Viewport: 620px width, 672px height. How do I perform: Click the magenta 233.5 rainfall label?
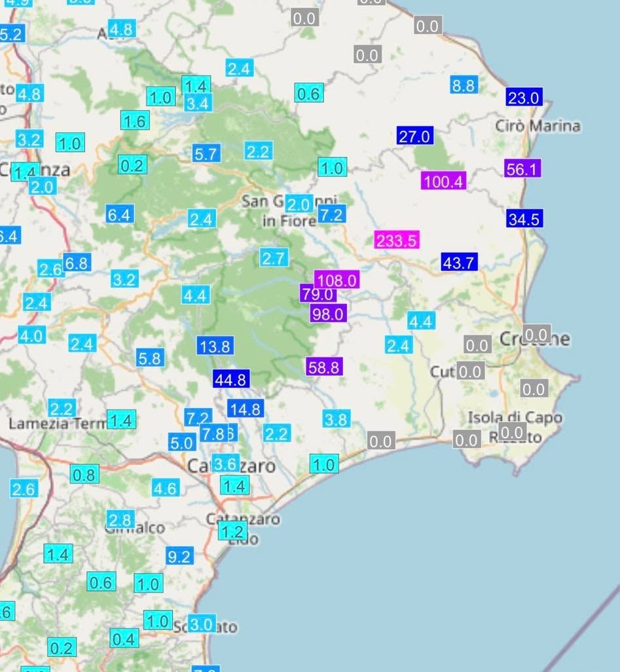tap(397, 240)
